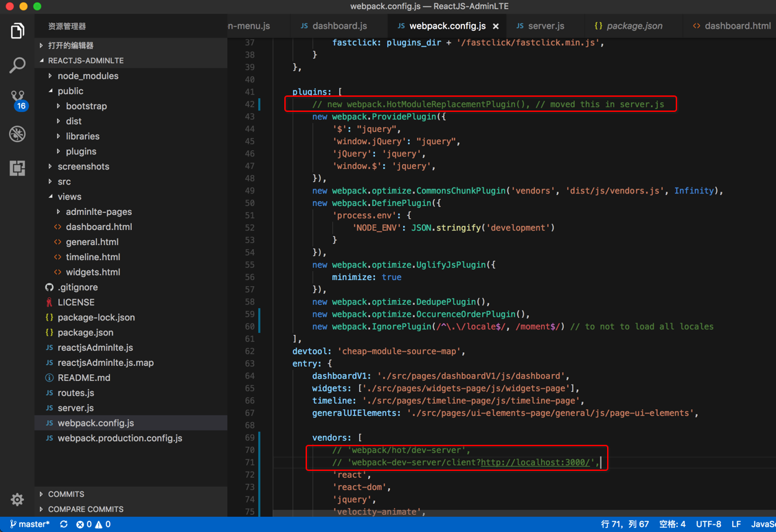Close the webpack.config.js editor tab
The height and width of the screenshot is (532, 776).
(496, 26)
